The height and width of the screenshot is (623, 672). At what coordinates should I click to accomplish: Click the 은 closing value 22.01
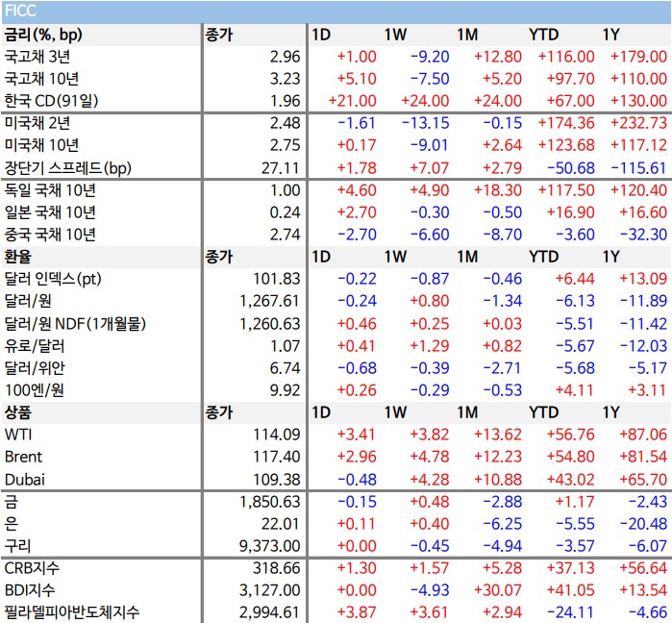tap(281, 524)
